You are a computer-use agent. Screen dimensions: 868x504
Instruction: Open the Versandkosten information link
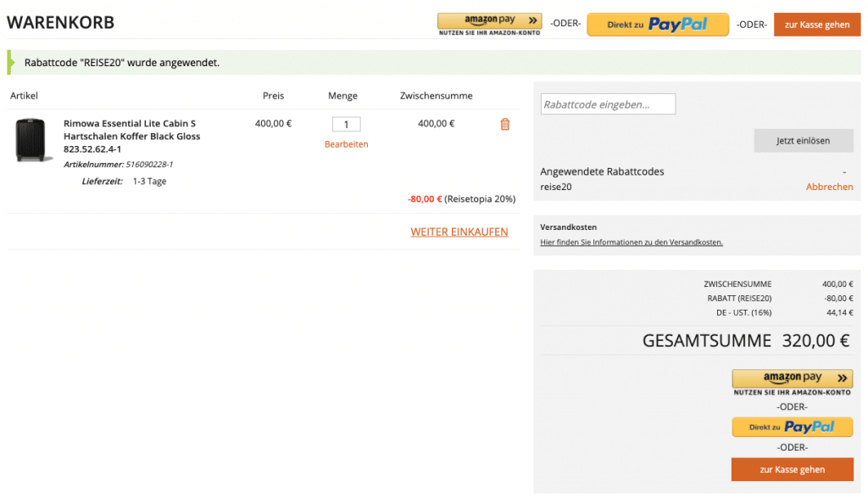point(632,243)
